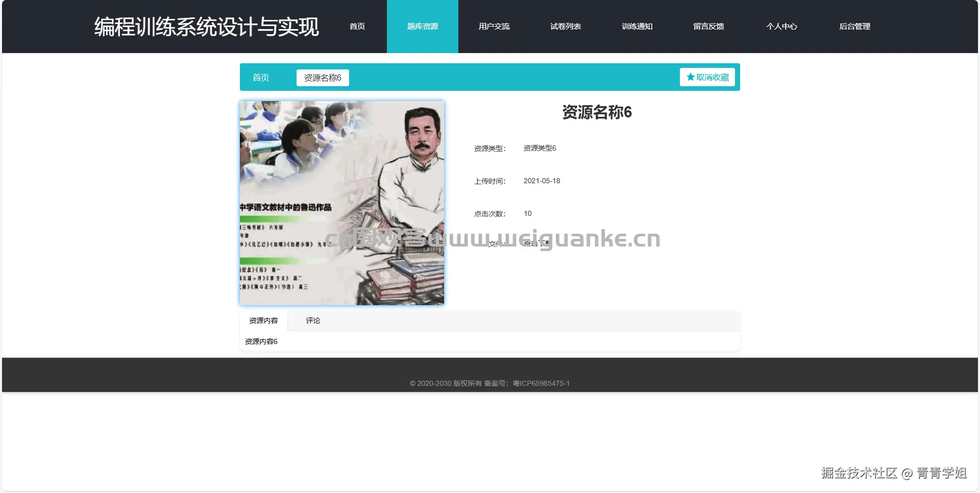Open the 训练通知 page
This screenshot has height=493, width=980.
coord(637,27)
